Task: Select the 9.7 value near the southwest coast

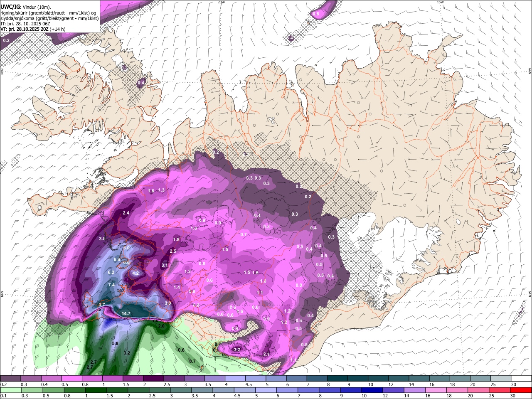Action: coord(102,305)
